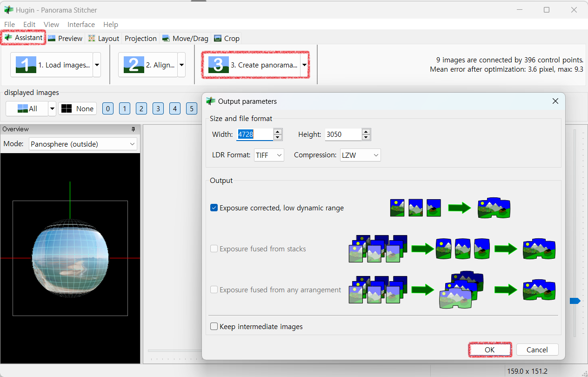588x377 pixels.
Task: Expand the Align dropdown arrow
Action: [181, 65]
